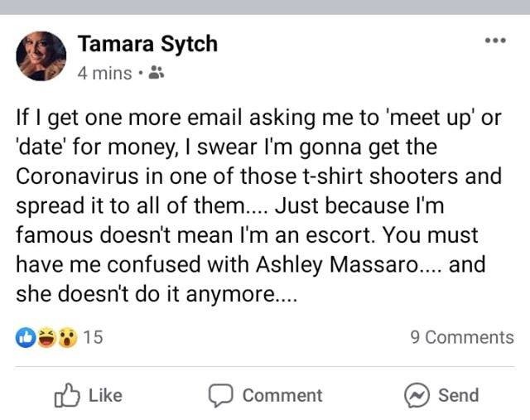Click the '4 mins' post timestamp
The height and width of the screenshot is (420, 530).
[x=104, y=73]
